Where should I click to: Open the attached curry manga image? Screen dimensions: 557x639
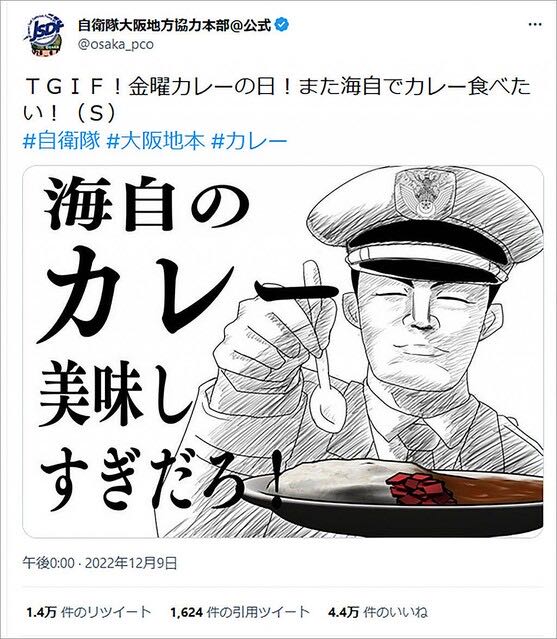(x=283, y=351)
